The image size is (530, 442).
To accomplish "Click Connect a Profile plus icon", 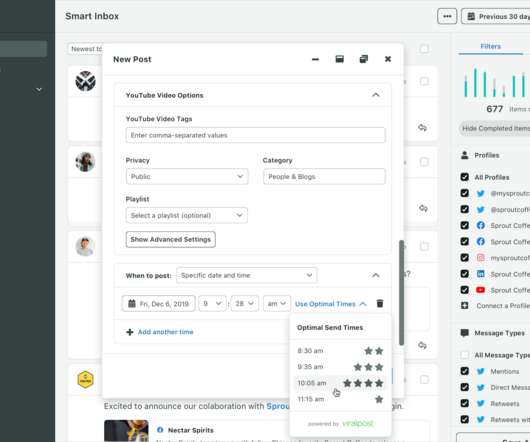I will point(465,305).
